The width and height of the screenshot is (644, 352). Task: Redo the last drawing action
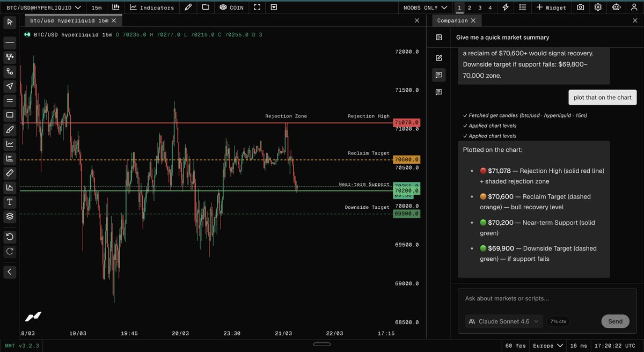pyautogui.click(x=10, y=251)
